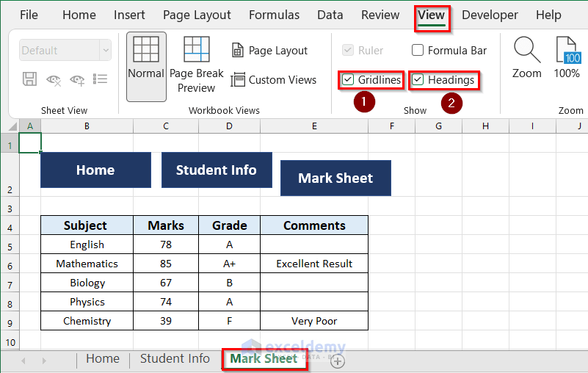Switch to the Student Info sheet tab
Screen dimensions: 588x373
click(175, 359)
